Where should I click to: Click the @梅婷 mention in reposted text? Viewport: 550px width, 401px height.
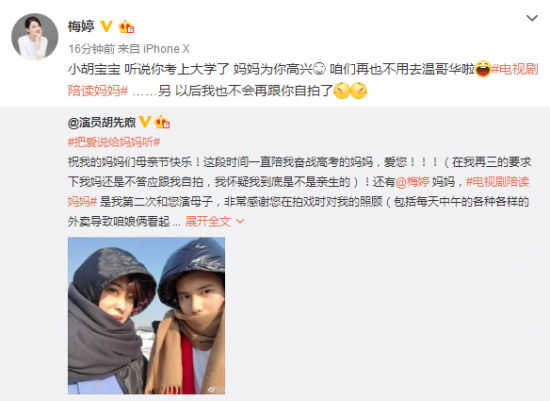(x=412, y=182)
